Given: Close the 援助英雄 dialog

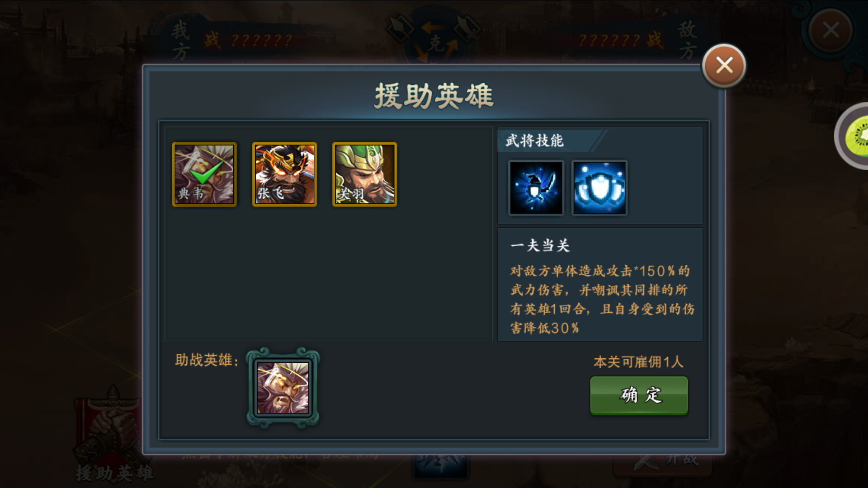Looking at the screenshot, I should [724, 66].
